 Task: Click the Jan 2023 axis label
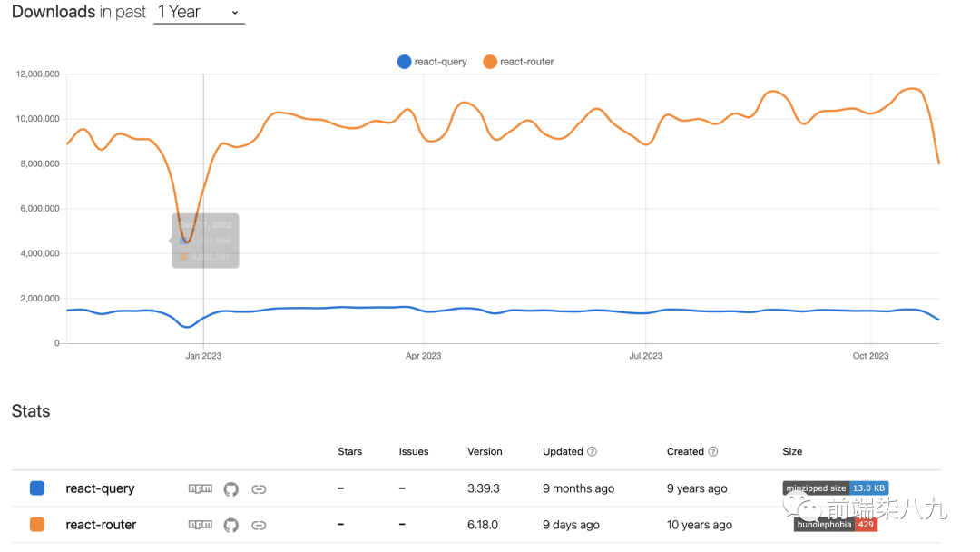pyautogui.click(x=203, y=356)
